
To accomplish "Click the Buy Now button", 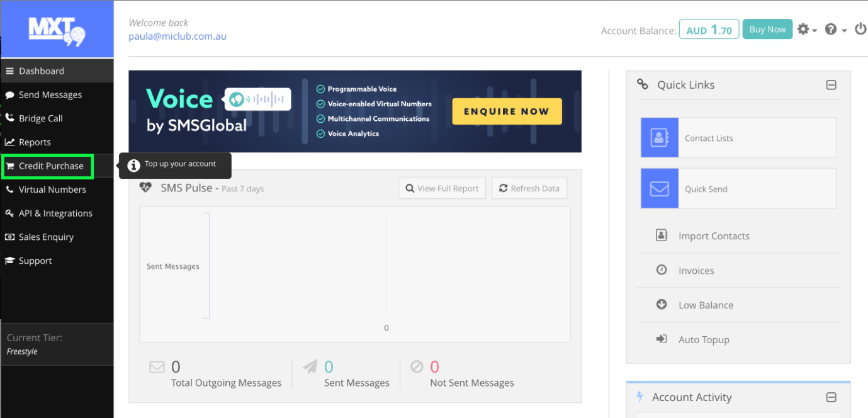I will pyautogui.click(x=767, y=29).
